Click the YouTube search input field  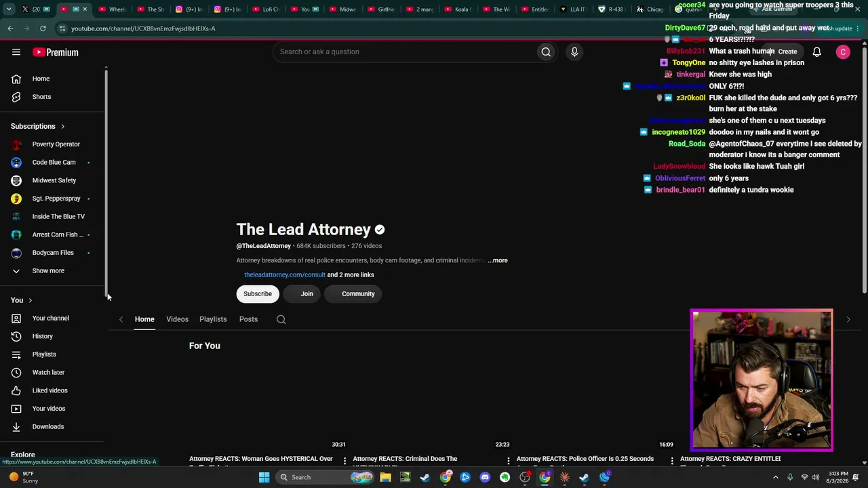(404, 52)
